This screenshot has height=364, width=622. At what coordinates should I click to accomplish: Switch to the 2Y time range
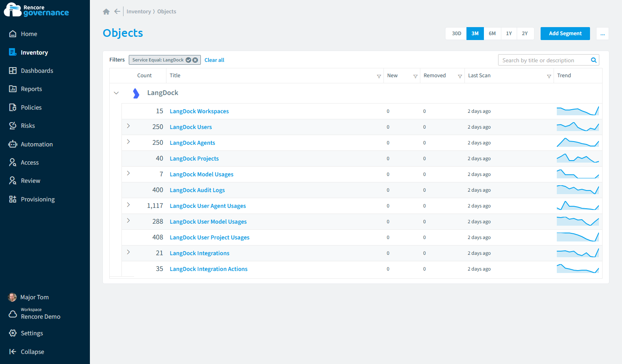(525, 34)
